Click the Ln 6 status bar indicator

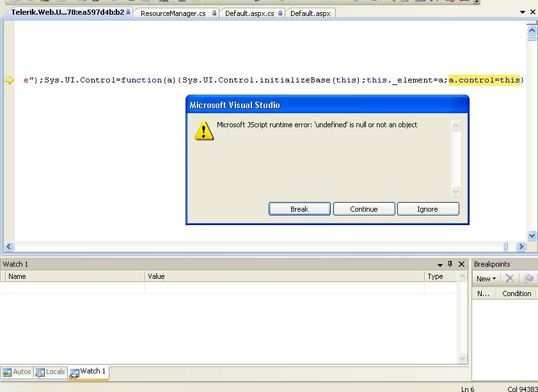pyautogui.click(x=468, y=389)
